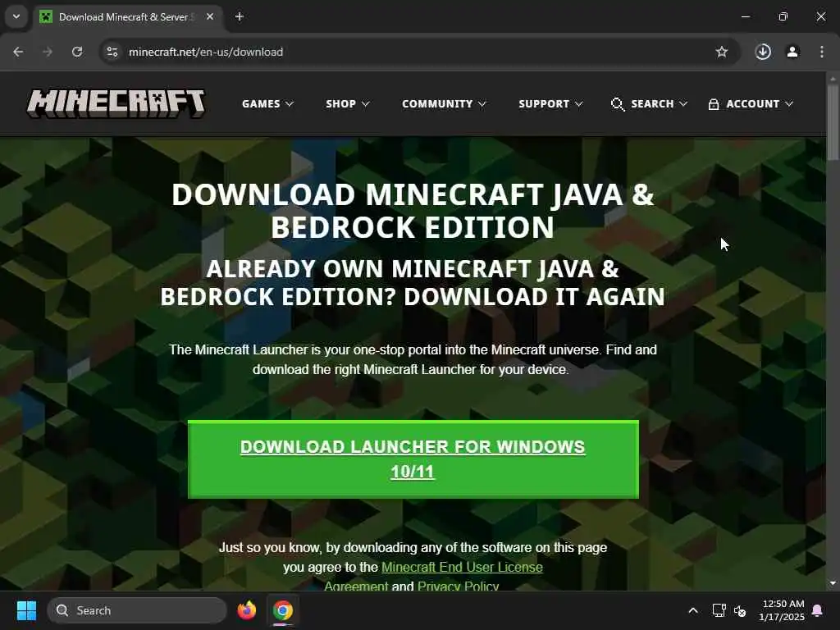
Task: Show hidden system tray icons chevron
Action: [x=692, y=610]
